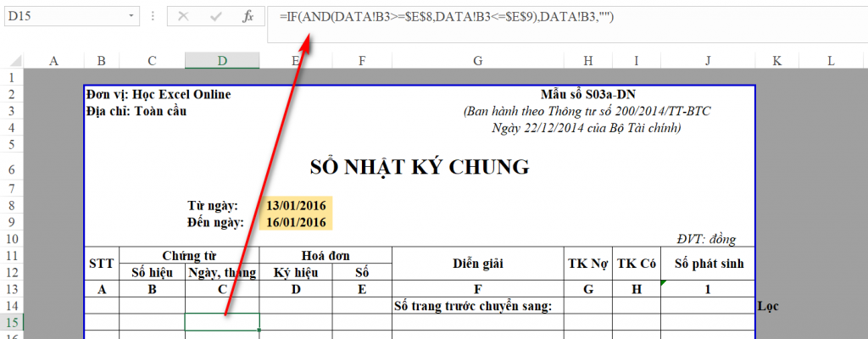The image size is (868, 339).
Task: Click the 'Từ ngày:' label
Action: coord(213,206)
